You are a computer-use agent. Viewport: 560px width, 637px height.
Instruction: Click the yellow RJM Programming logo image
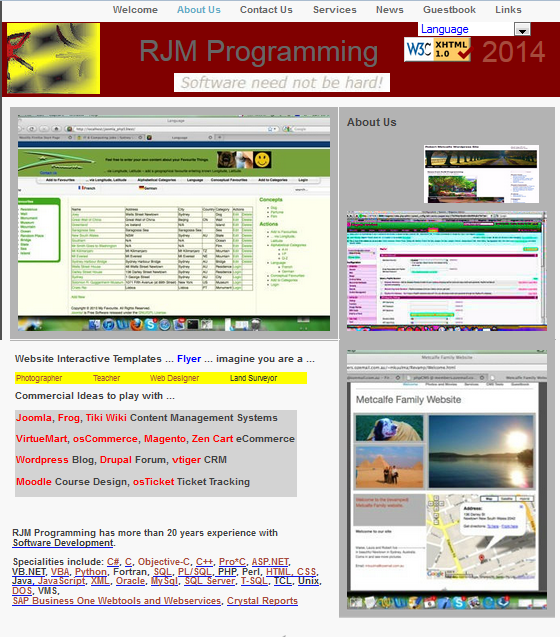[x=53, y=58]
